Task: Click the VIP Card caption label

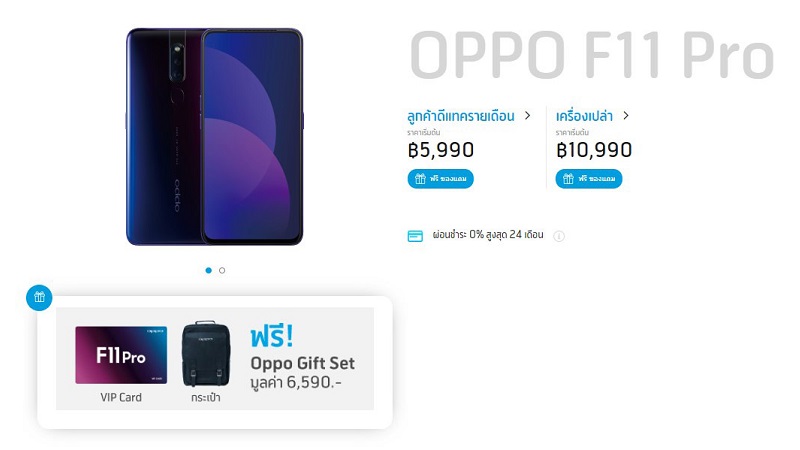Action: [121, 397]
